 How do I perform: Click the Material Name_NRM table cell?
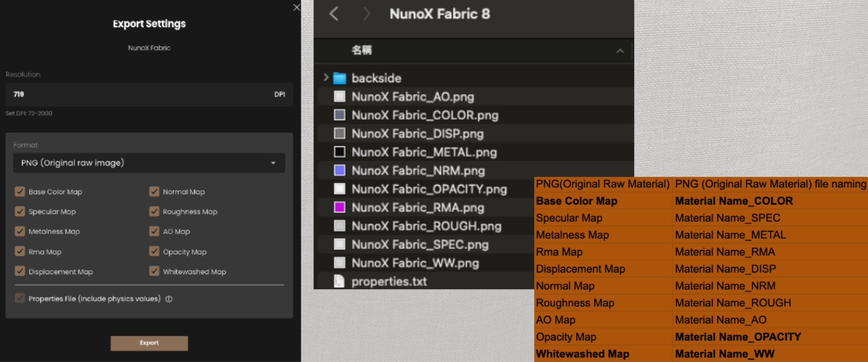pos(770,286)
